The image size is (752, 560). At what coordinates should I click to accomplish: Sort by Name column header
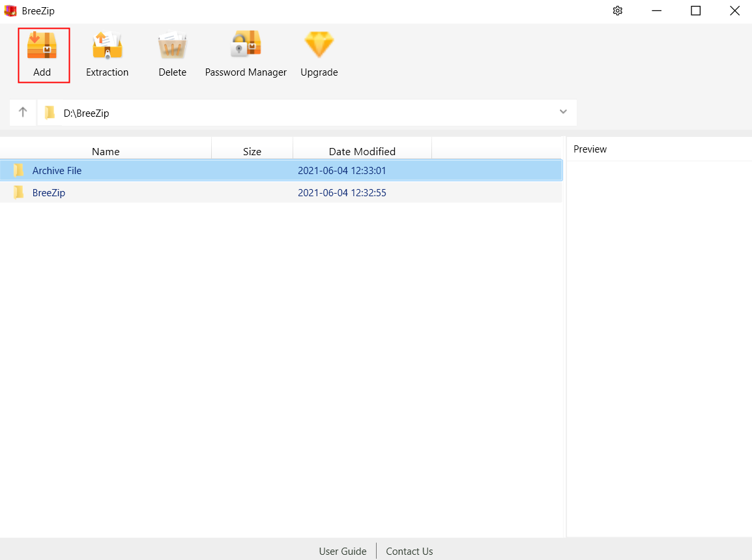click(x=106, y=152)
